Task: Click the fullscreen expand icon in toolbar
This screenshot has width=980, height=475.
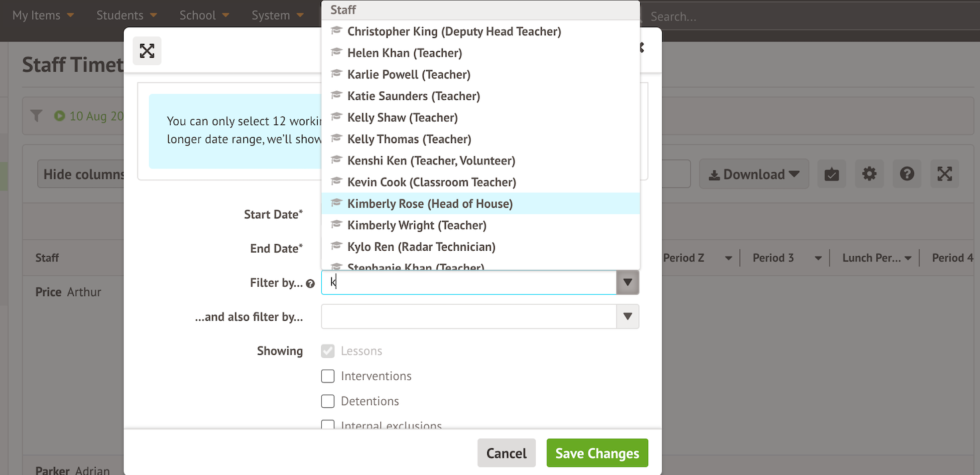Action: click(x=944, y=174)
